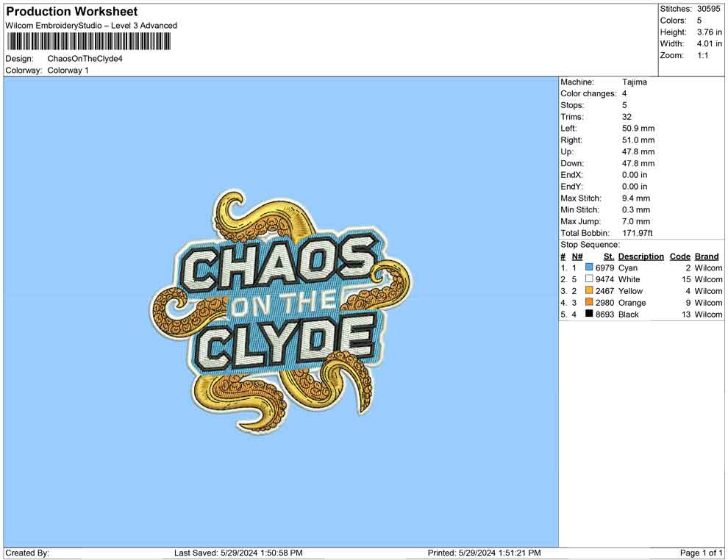The image size is (728, 560).
Task: Click the St. column header
Action: (x=608, y=256)
